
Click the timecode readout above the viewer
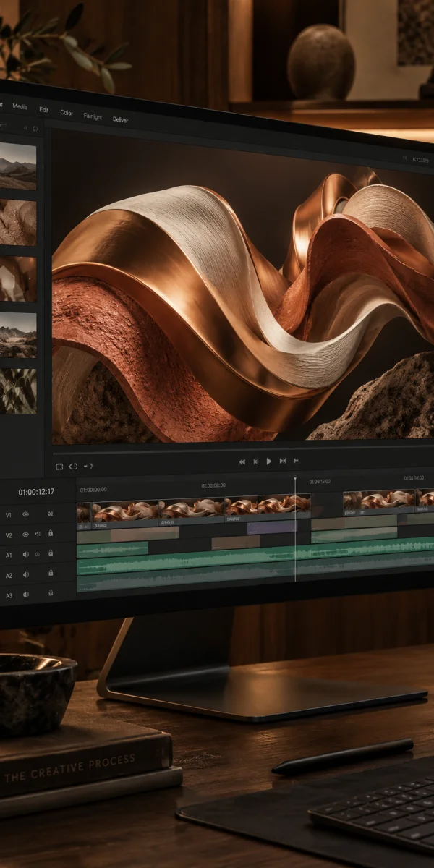point(421,159)
